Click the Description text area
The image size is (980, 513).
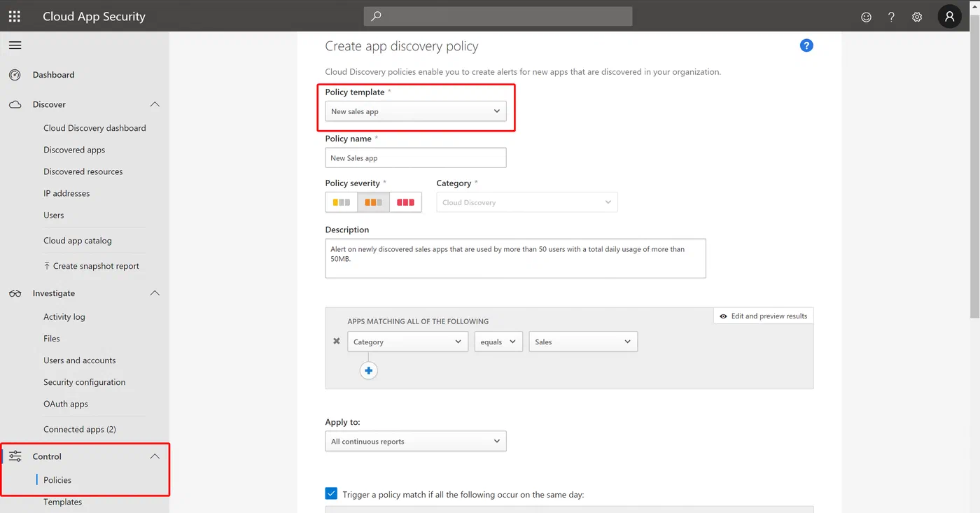(515, 258)
